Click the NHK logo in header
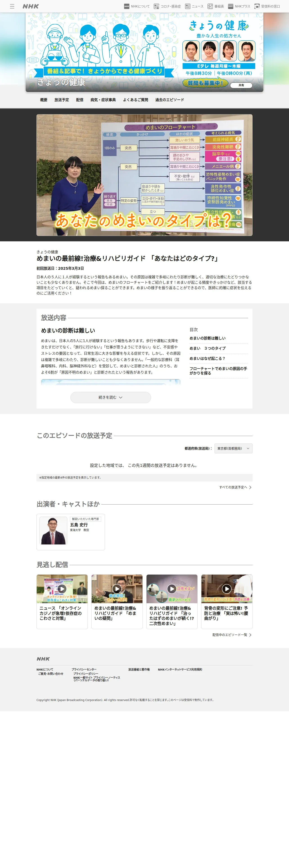The height and width of the screenshot is (868, 289). click(31, 6)
